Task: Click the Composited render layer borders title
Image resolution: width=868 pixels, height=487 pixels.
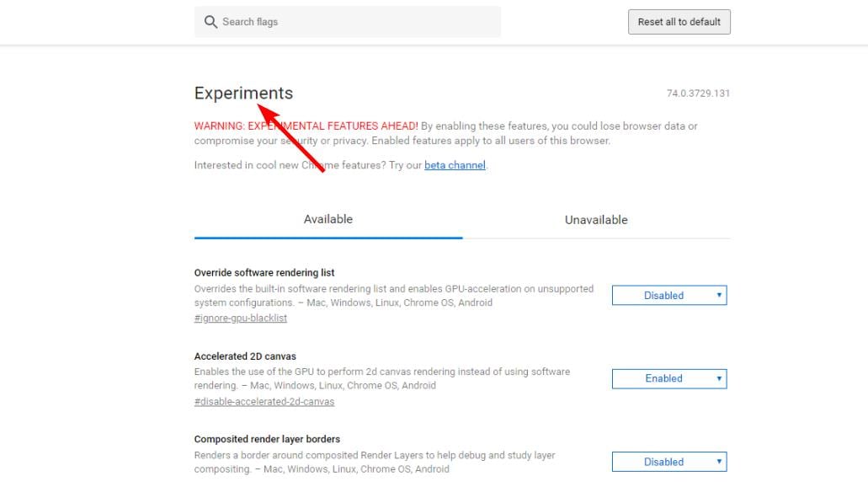Action: click(x=267, y=439)
